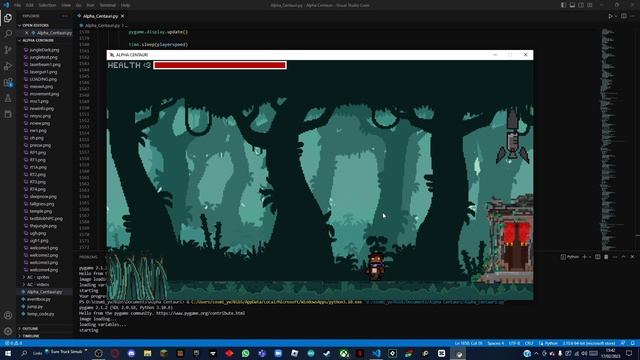Change the CRLF line ending in status bar
The width and height of the screenshot is (640, 360).
[529, 343]
